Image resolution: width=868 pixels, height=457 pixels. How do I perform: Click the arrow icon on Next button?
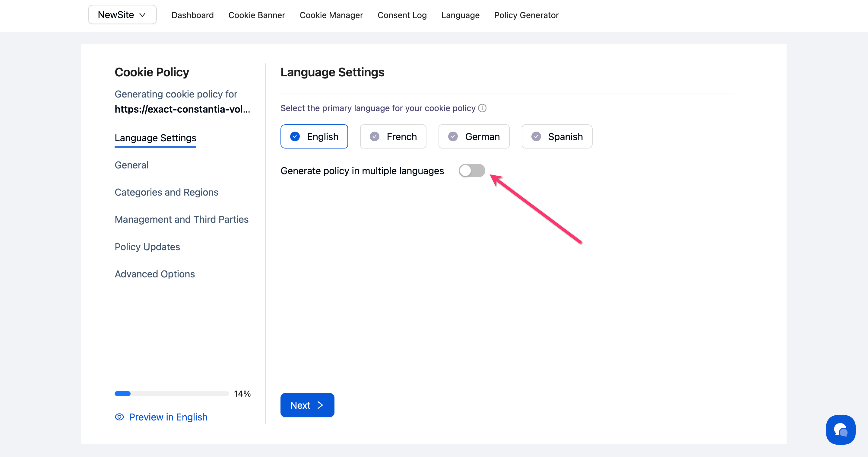320,405
